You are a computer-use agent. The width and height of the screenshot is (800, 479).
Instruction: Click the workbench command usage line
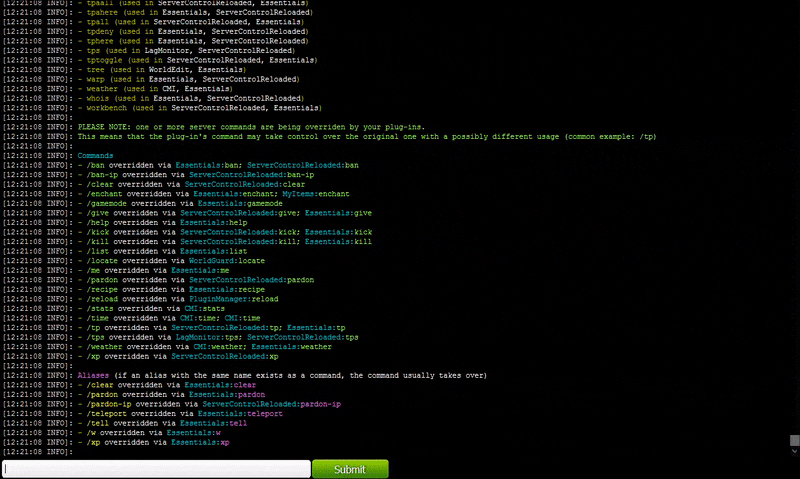point(199,107)
